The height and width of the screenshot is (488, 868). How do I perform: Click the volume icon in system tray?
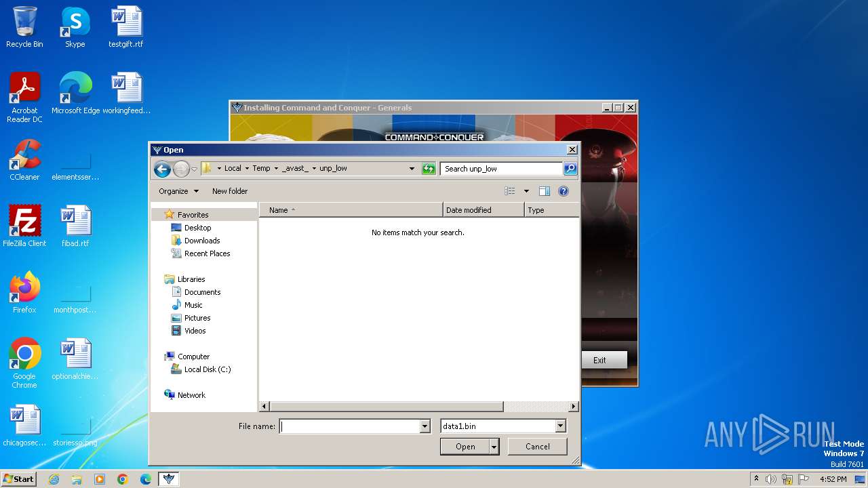pos(771,479)
